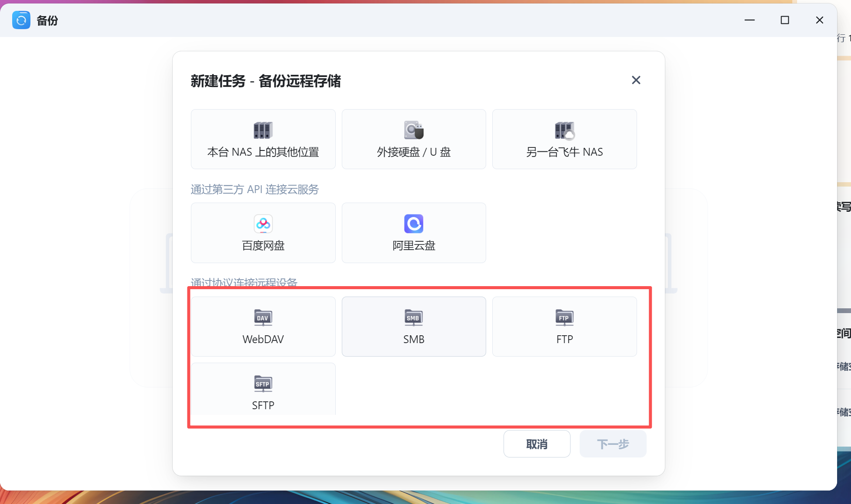Close the 新建任务 dialog with its X

636,80
